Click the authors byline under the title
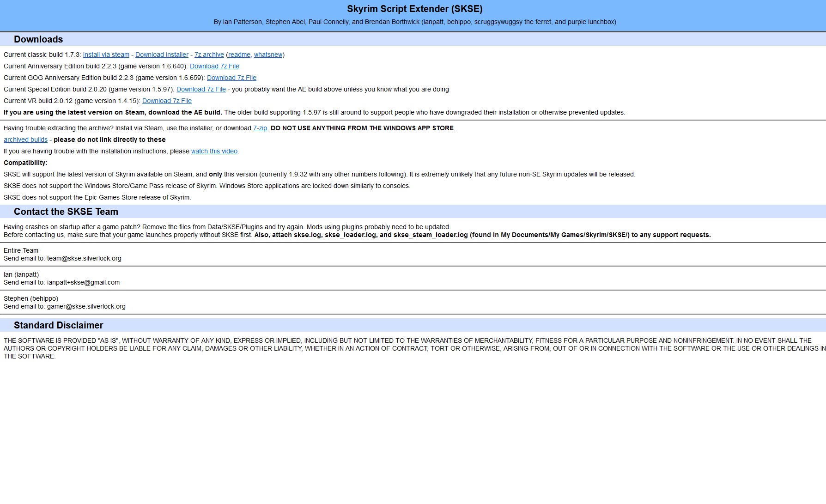Screen dimensions: 826x504 coord(415,22)
